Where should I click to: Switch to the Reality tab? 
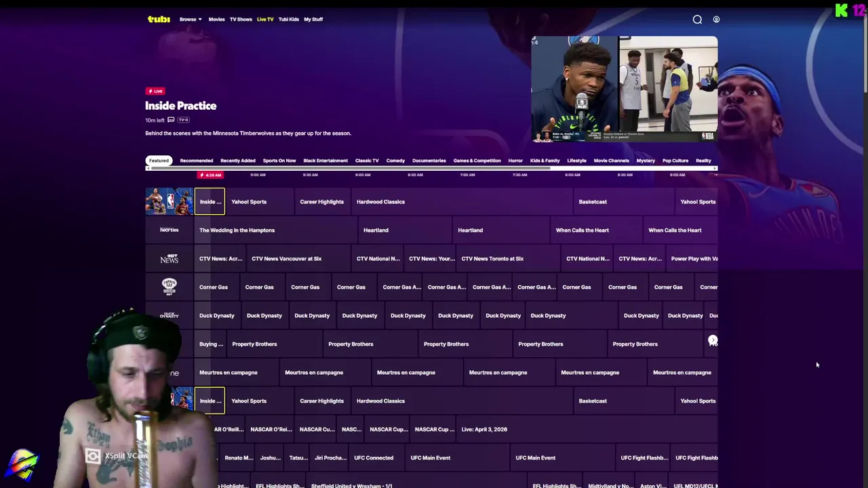(703, 161)
